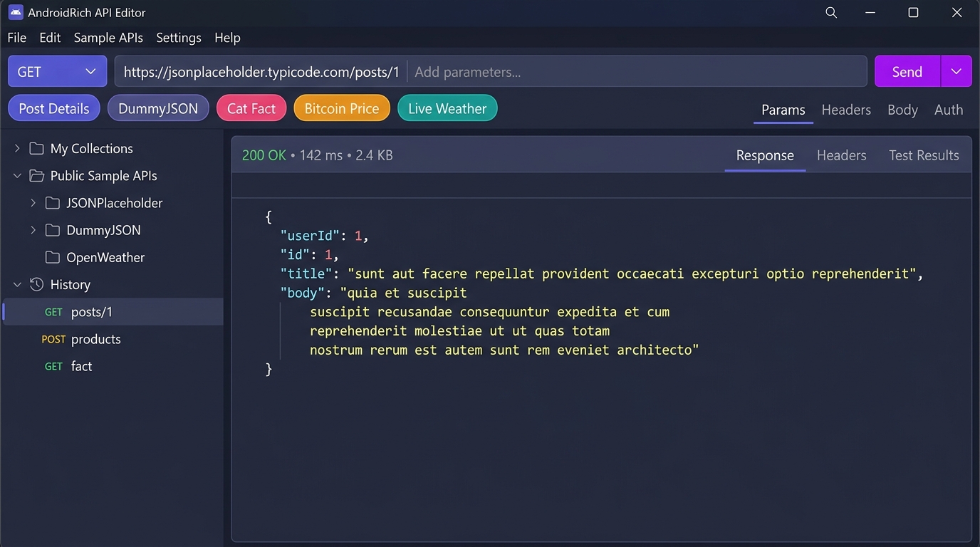Switch to the Auth tab
Image resolution: width=980 pixels, height=547 pixels.
click(949, 110)
